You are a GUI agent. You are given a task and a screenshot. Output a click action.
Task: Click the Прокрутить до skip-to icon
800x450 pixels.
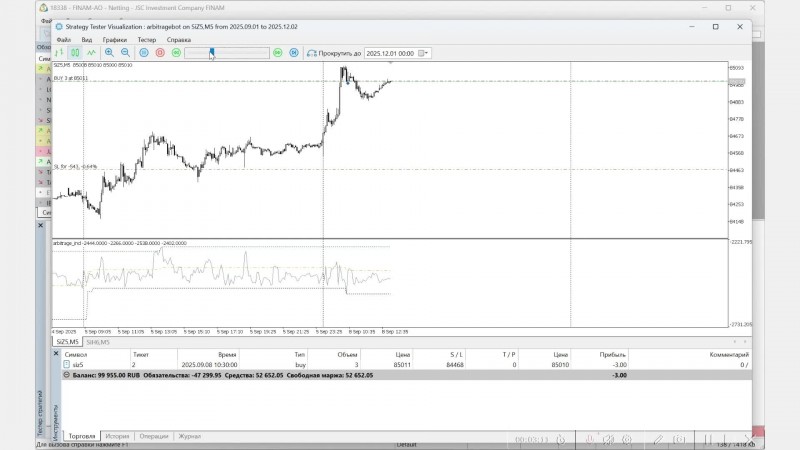pos(312,53)
